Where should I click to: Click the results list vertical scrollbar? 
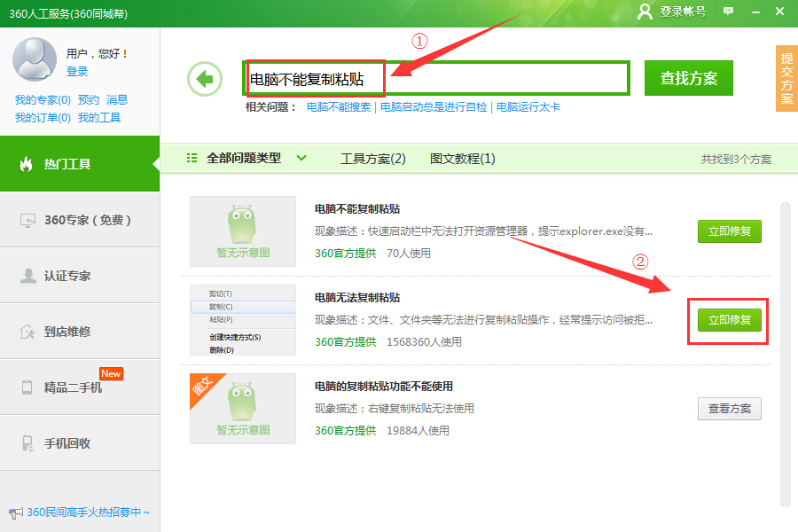(784, 355)
